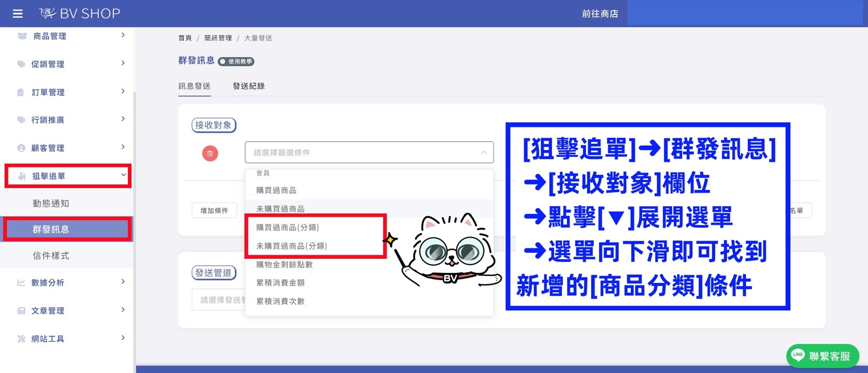This screenshot has width=868, height=373.
Task: Expand the 促銷管理 chevron
Action: pyautogui.click(x=123, y=63)
